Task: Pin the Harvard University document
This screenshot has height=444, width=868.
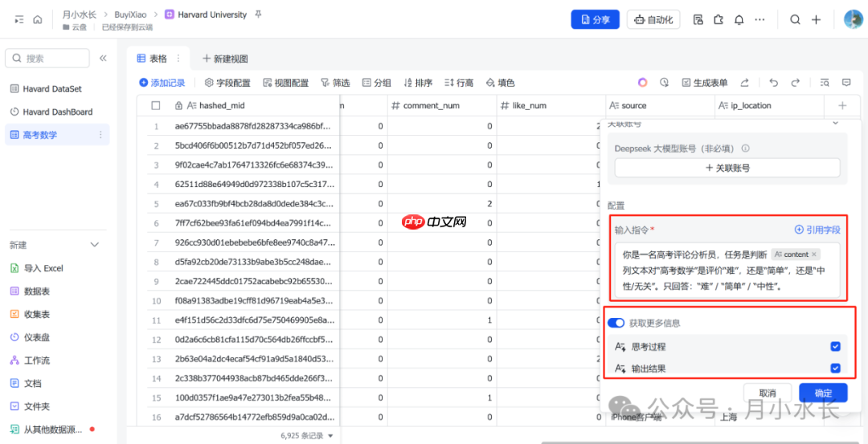Action: pyautogui.click(x=258, y=15)
